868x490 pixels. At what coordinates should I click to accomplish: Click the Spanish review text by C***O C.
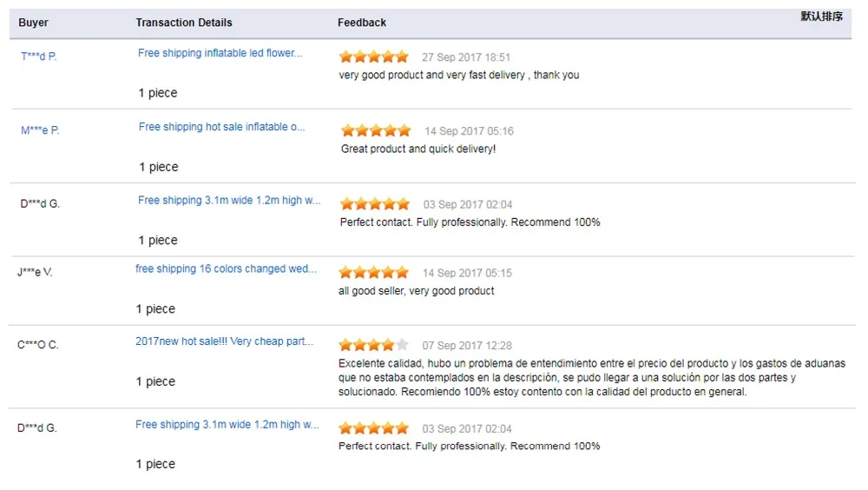590,378
